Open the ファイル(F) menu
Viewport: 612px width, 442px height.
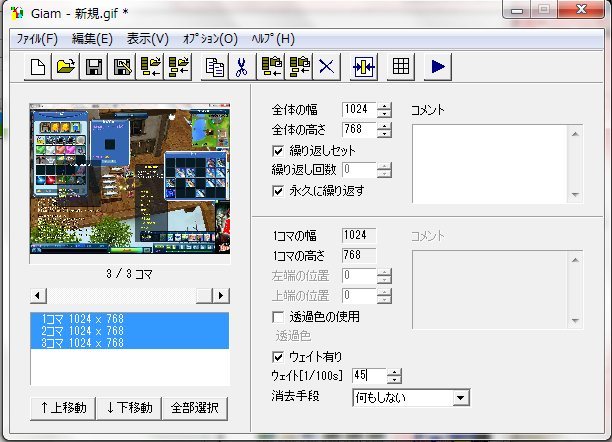37,39
